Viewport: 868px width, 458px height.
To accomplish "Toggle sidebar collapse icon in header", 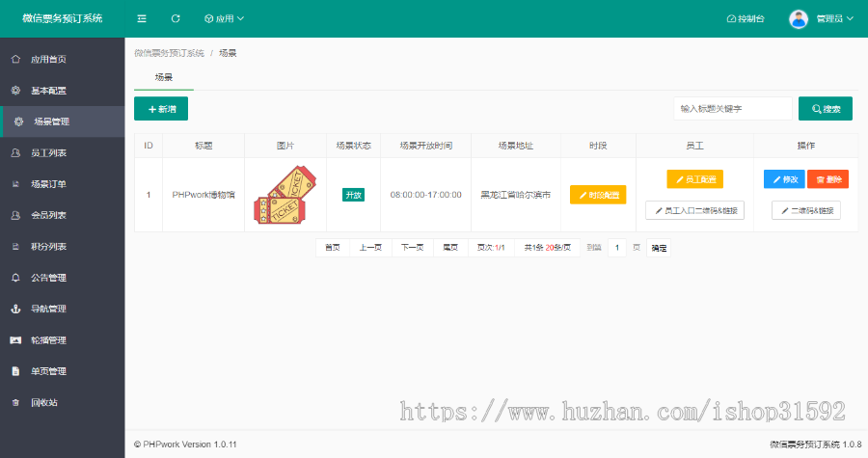I will pyautogui.click(x=142, y=19).
